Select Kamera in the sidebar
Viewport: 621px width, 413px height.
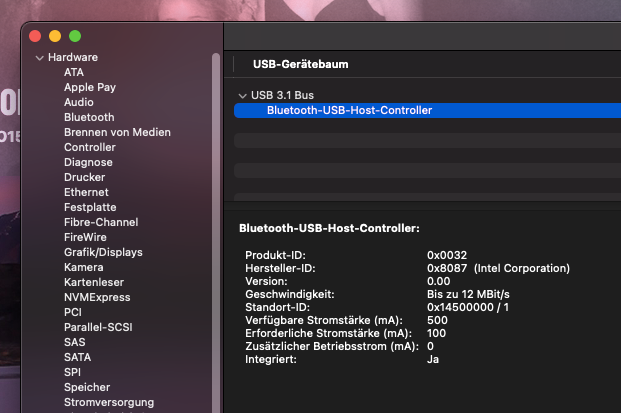pos(84,267)
